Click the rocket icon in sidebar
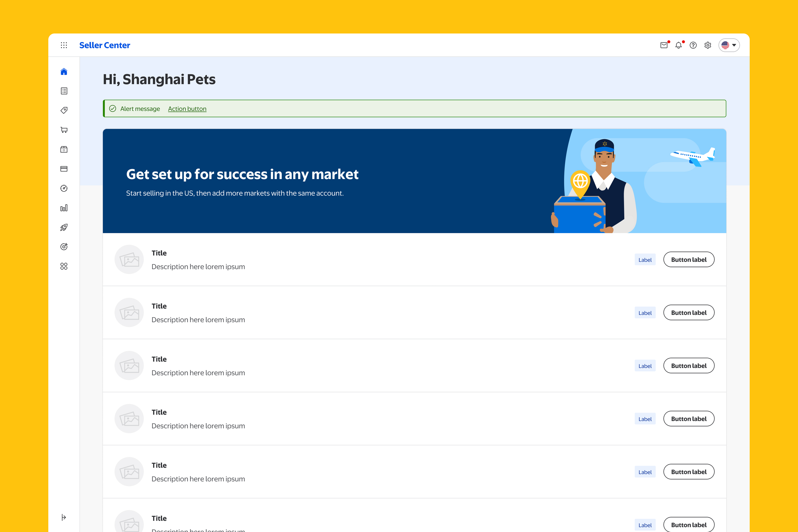The height and width of the screenshot is (532, 798). click(64, 227)
